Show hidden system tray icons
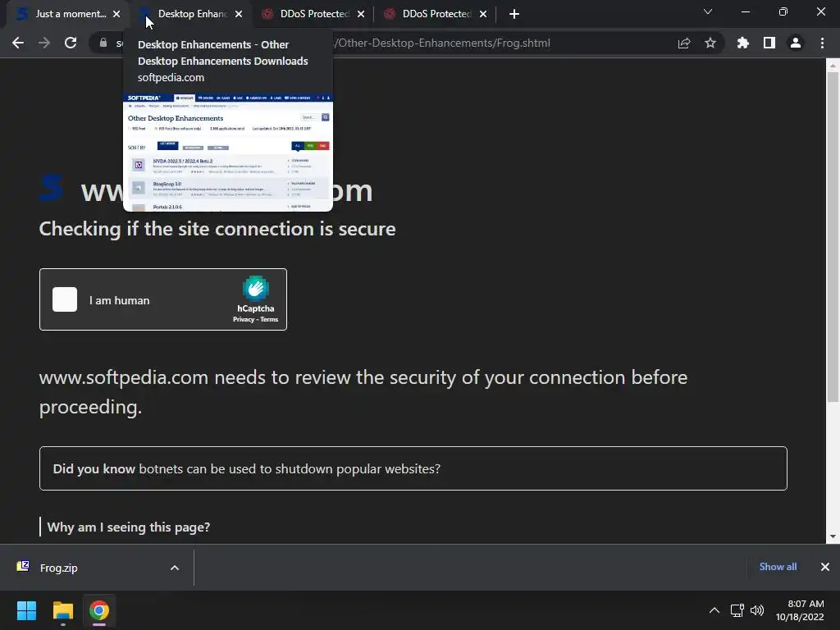Screen dimensions: 840x630 (714, 610)
